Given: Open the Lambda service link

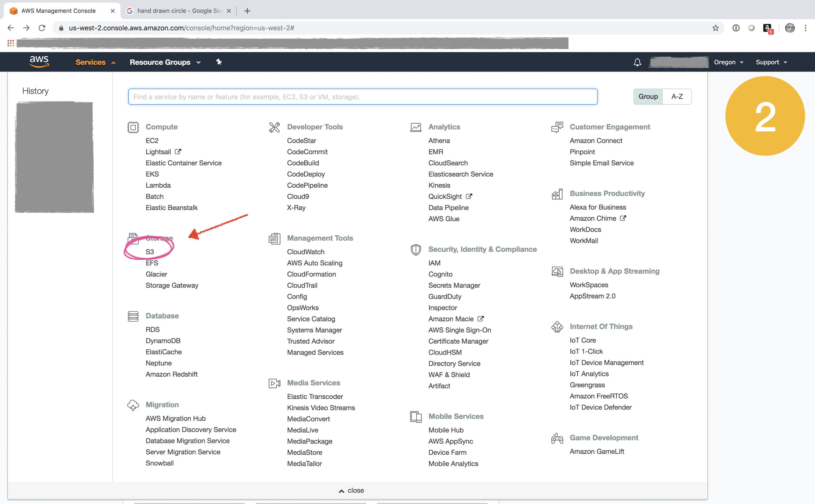Looking at the screenshot, I should (158, 185).
